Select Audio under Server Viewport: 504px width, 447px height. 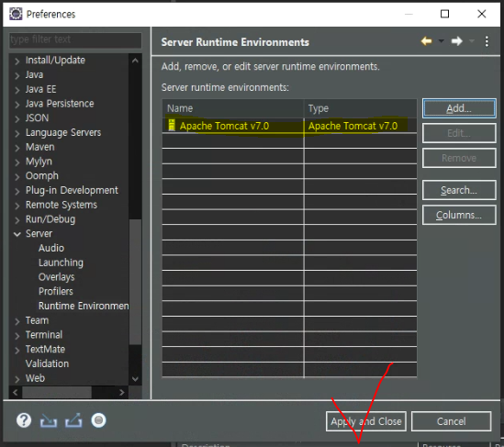click(x=51, y=248)
